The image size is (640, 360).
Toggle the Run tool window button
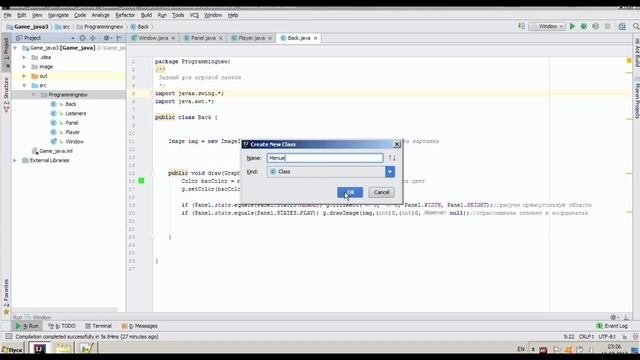pyautogui.click(x=27, y=326)
